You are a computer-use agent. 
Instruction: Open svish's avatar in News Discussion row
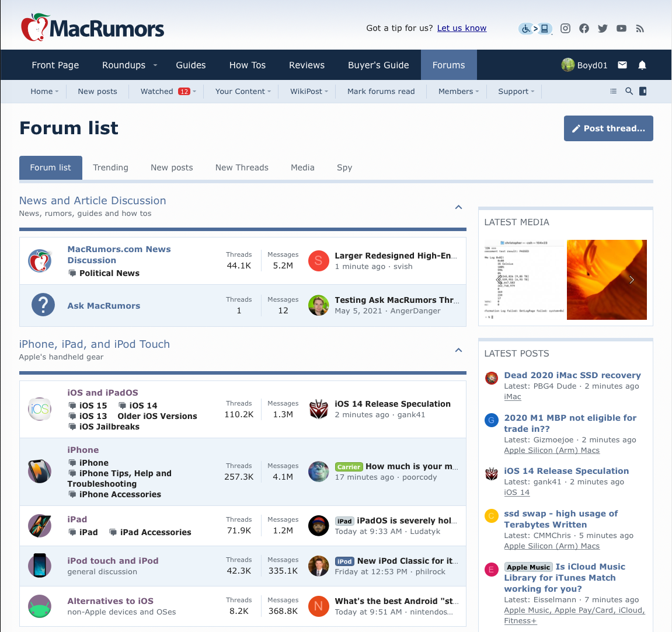click(318, 260)
